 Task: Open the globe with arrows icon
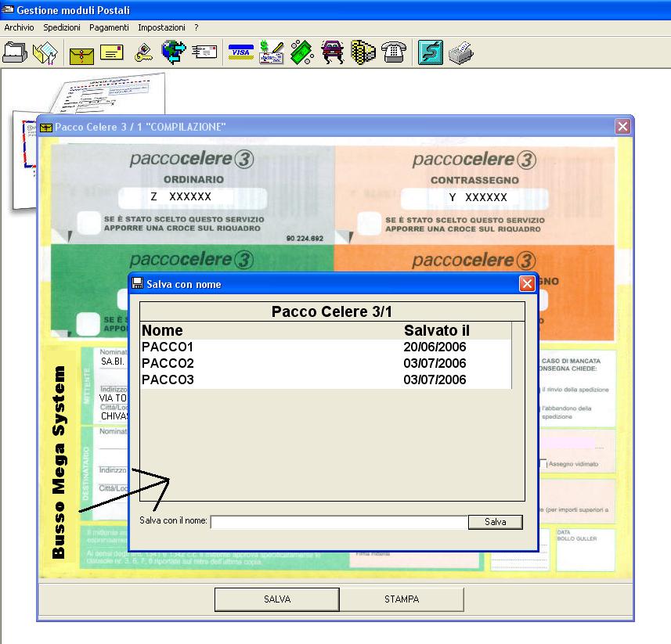point(173,52)
